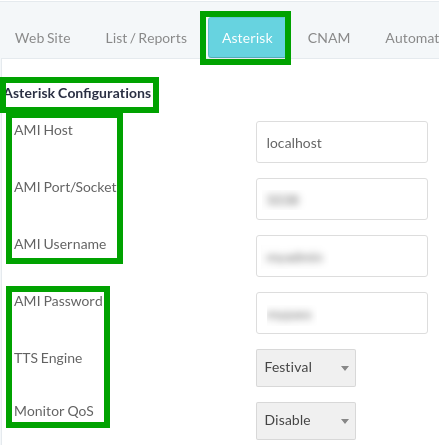
Task: Open the List / Reports tab
Action: (146, 38)
